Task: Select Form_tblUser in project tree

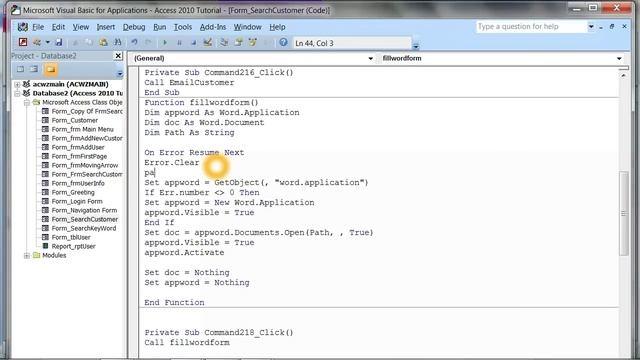Action: tap(71, 237)
